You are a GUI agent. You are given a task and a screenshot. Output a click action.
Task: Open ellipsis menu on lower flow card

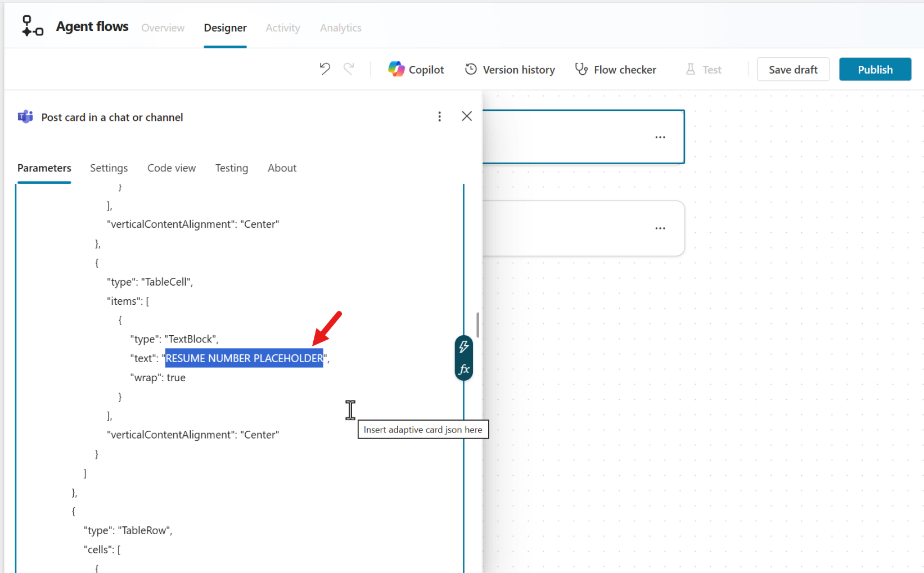tap(660, 228)
